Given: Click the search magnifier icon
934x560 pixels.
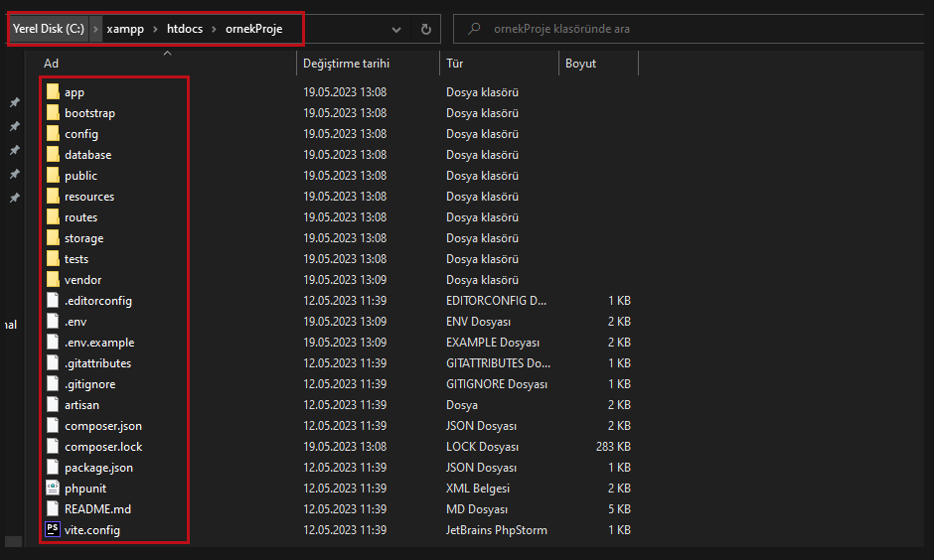Looking at the screenshot, I should pyautogui.click(x=474, y=29).
